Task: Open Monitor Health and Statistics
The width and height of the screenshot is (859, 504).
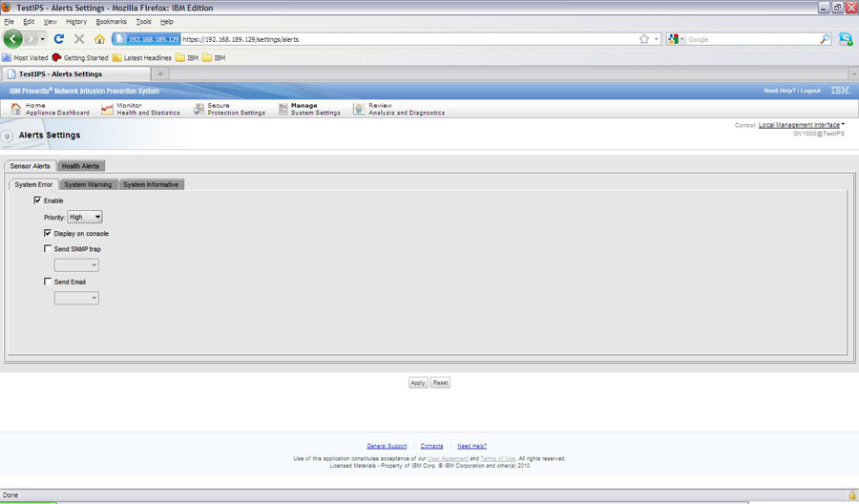Action: 140,109
